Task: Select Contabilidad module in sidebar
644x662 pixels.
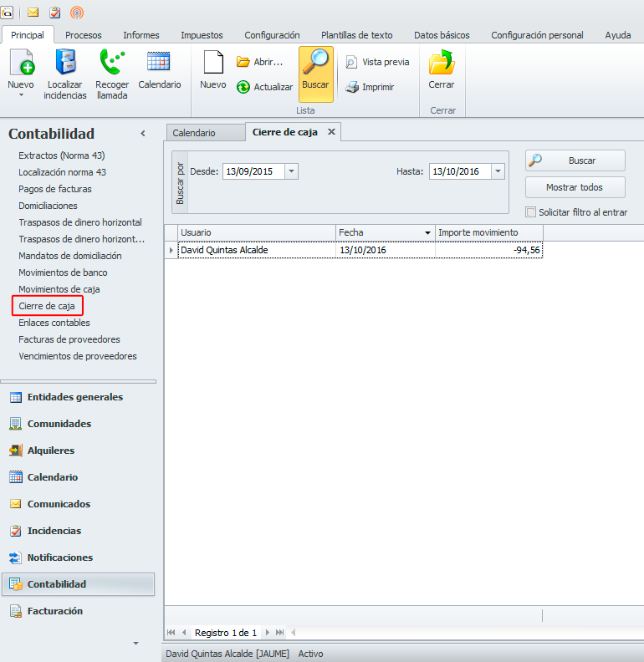Action: (x=78, y=584)
